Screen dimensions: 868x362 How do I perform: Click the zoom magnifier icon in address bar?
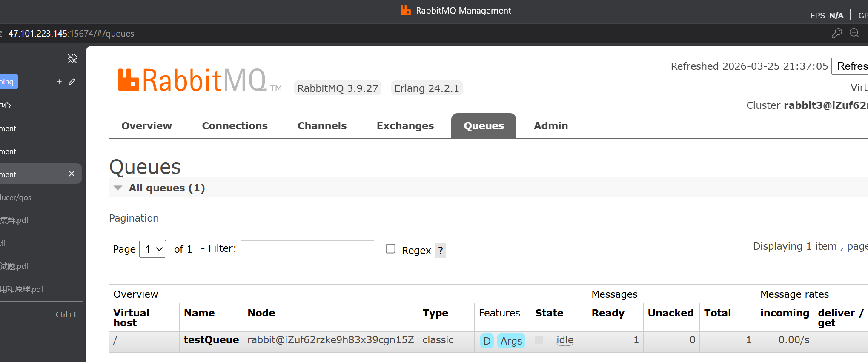854,33
